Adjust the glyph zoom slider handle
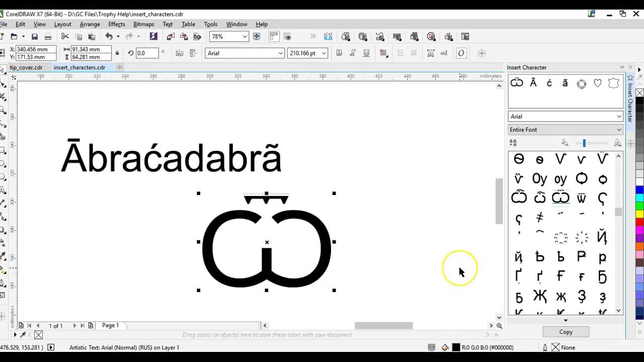The image size is (644, 362). (x=584, y=143)
